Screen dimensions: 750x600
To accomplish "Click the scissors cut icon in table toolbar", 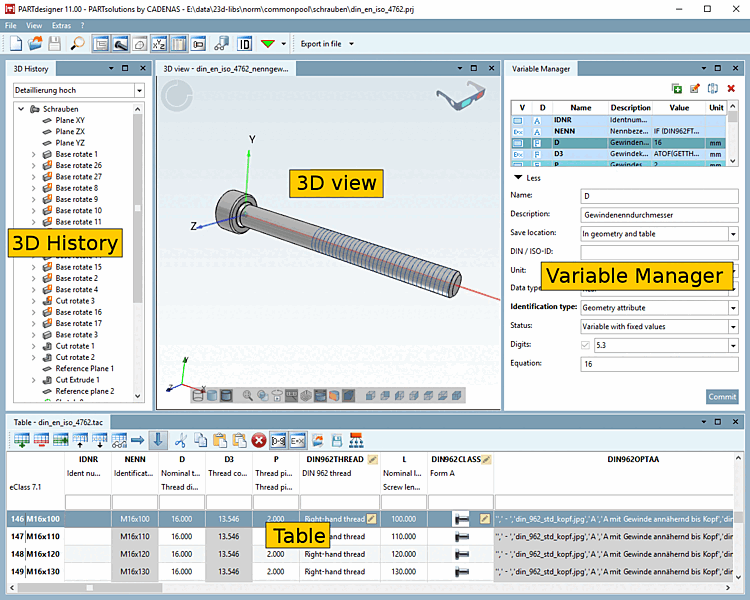I will pyautogui.click(x=181, y=440).
